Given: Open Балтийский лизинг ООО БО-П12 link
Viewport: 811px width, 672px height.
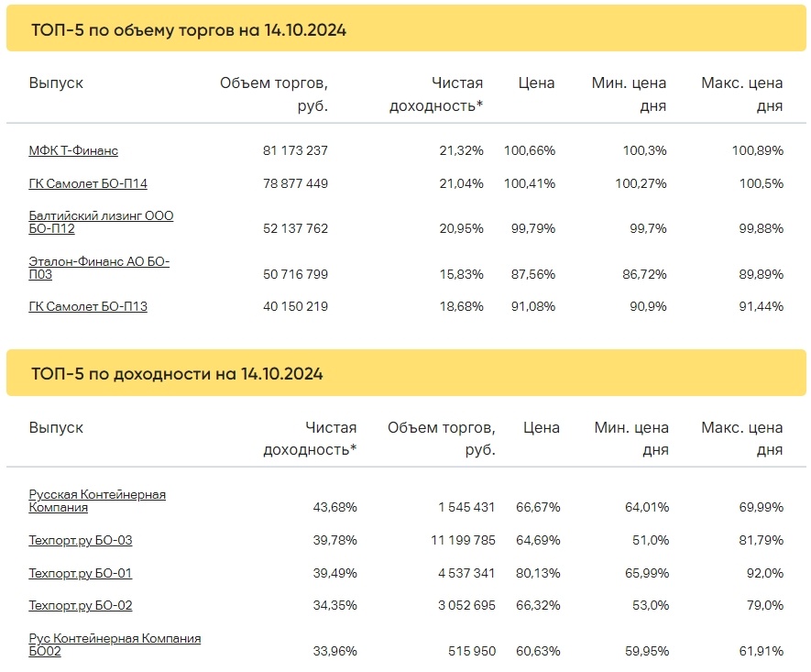Looking at the screenshot, I should click(x=101, y=222).
